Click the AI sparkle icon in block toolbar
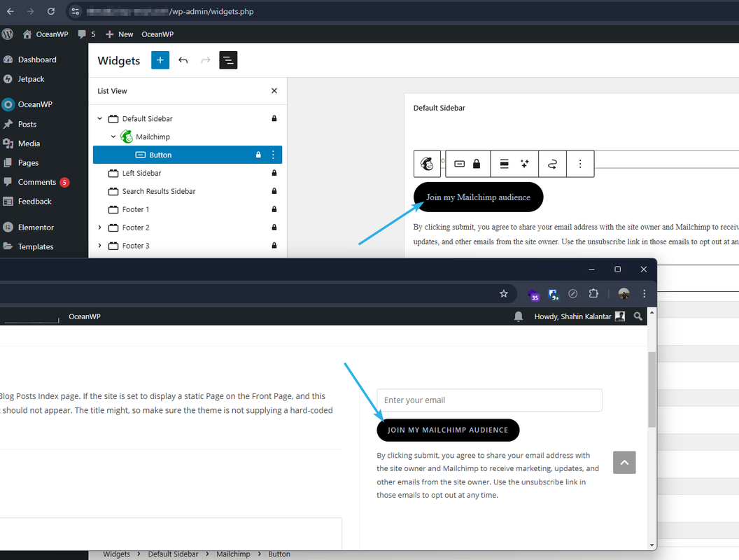This screenshot has height=560, width=739. coord(525,164)
